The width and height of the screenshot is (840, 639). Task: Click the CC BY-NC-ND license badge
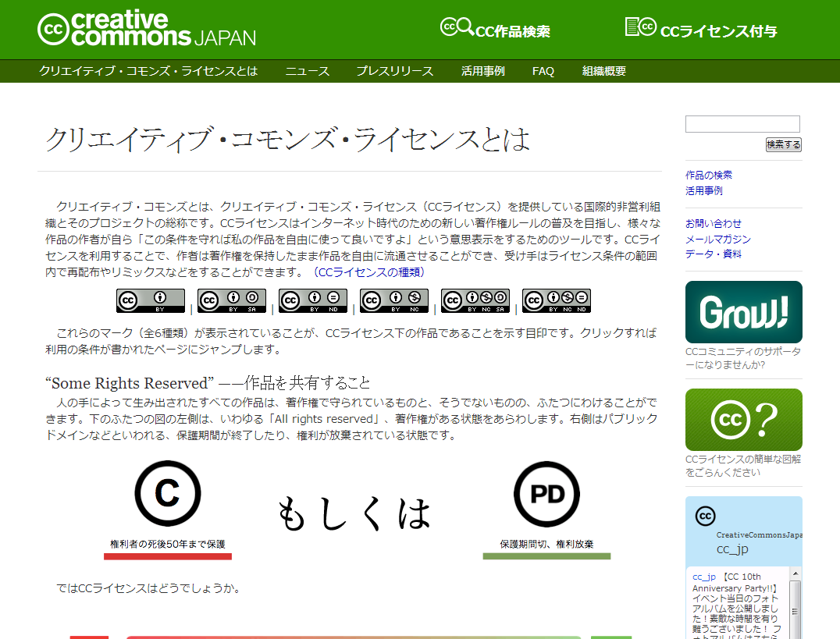point(557,300)
